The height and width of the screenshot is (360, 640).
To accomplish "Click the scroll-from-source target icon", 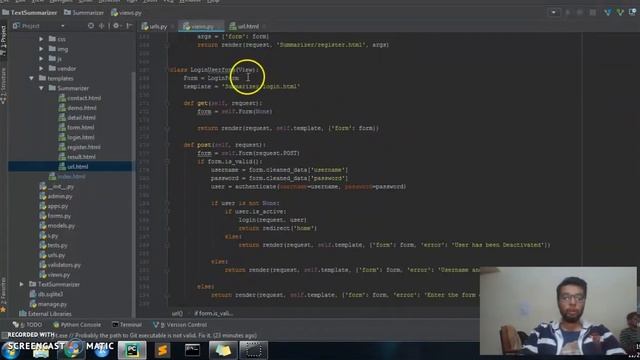I will 91,26.
